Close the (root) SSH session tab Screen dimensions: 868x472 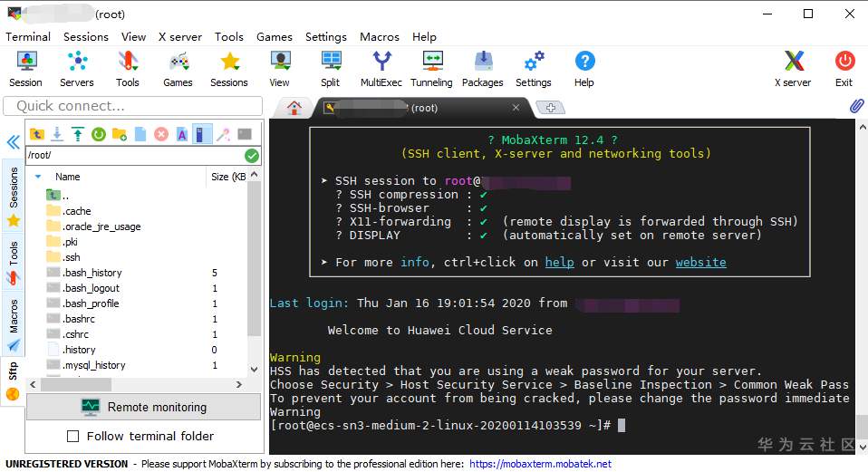(x=516, y=107)
